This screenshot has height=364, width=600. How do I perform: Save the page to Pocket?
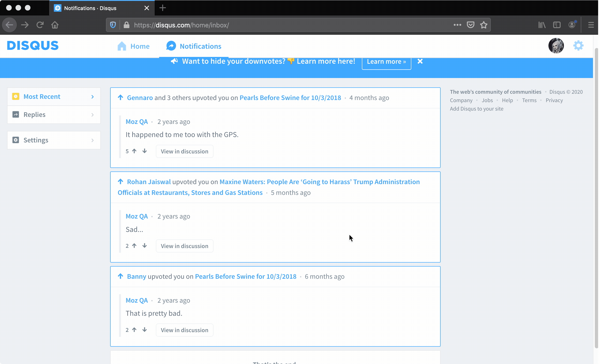click(470, 25)
